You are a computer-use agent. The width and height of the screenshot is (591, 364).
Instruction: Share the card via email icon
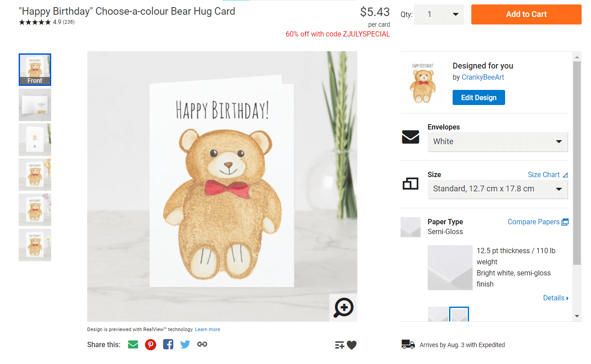133,344
